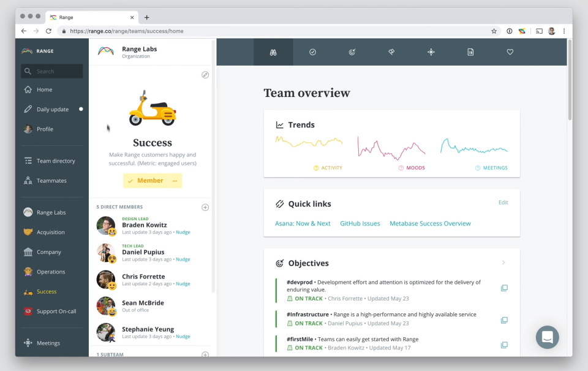Open the Asana: Now & Next quick link
Screen dimensions: 588x371
pyautogui.click(x=303, y=223)
